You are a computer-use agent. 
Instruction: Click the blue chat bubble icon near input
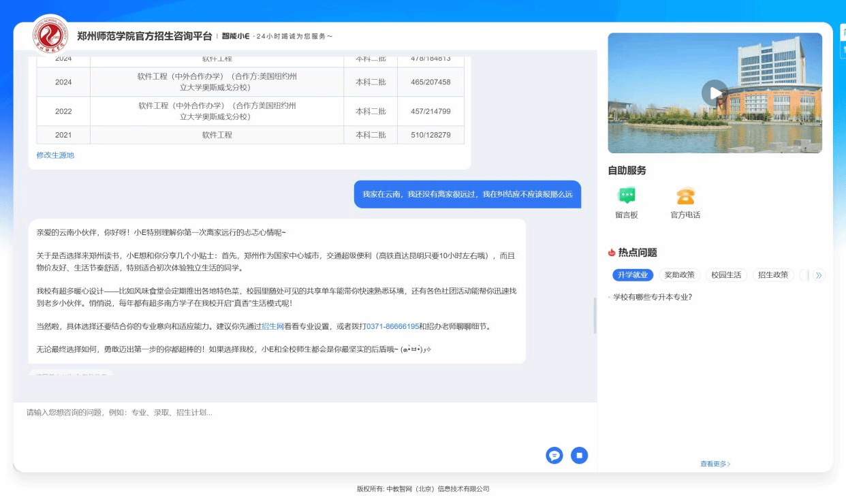(x=554, y=456)
